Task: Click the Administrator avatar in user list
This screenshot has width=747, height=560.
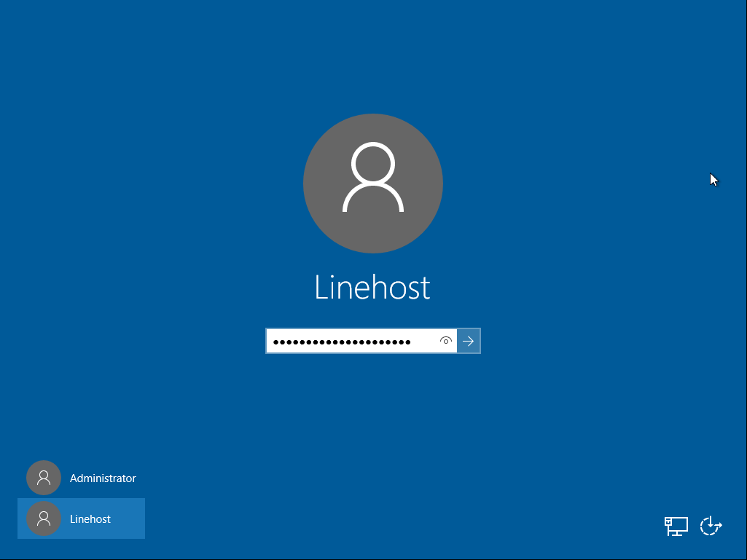Action: coord(44,478)
